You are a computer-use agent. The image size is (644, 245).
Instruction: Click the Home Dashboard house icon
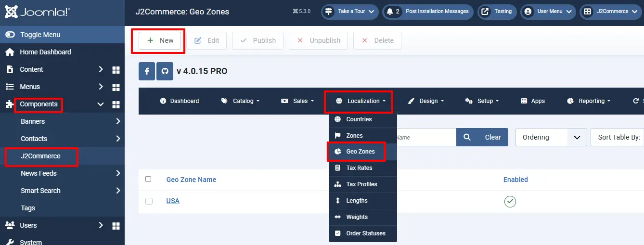click(10, 52)
